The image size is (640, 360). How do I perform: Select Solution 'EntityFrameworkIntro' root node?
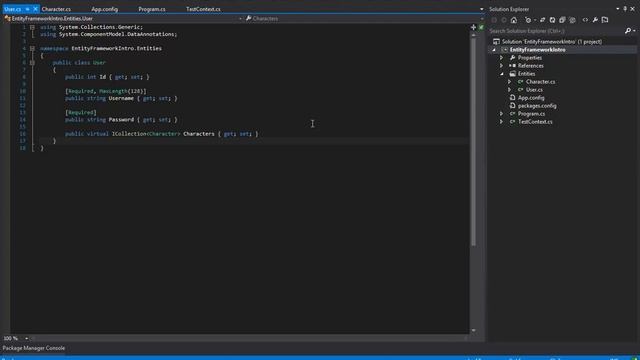[x=552, y=42]
